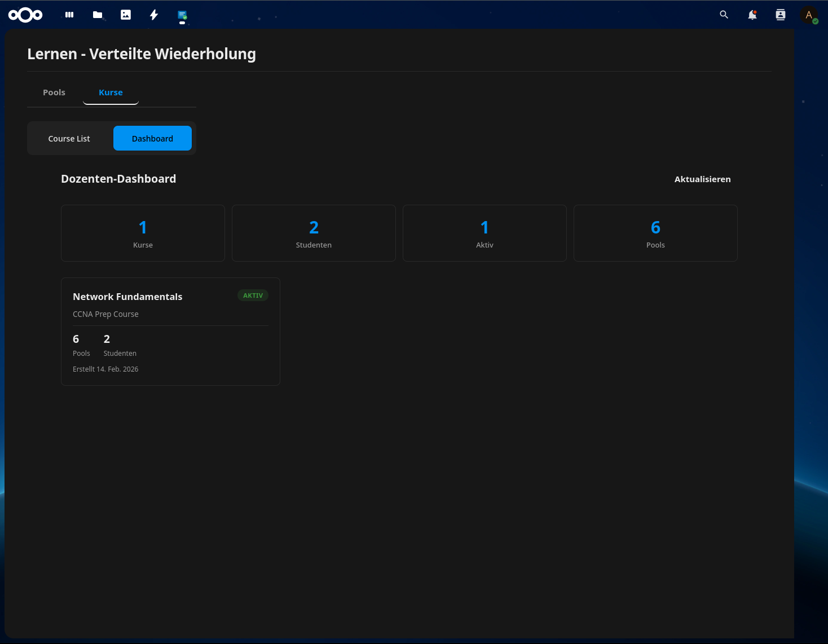Image resolution: width=828 pixels, height=644 pixels.
Task: Click the AKTIV status badge
Action: pos(253,295)
